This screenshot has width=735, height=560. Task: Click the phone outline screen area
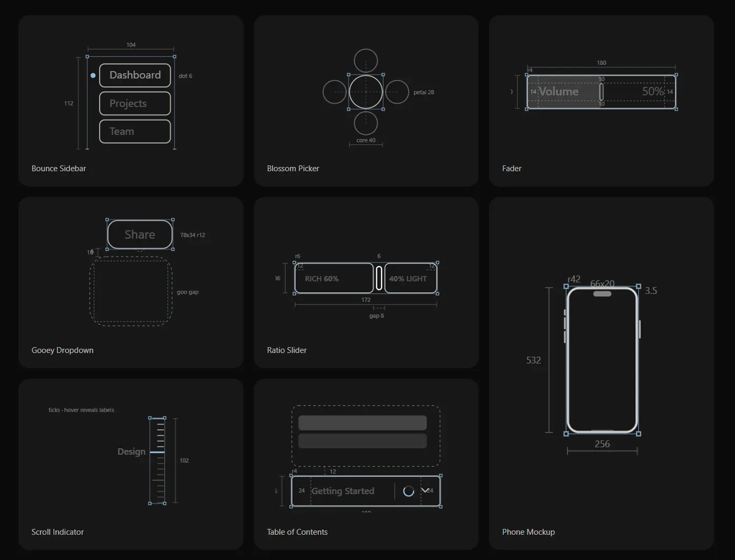pyautogui.click(x=602, y=360)
